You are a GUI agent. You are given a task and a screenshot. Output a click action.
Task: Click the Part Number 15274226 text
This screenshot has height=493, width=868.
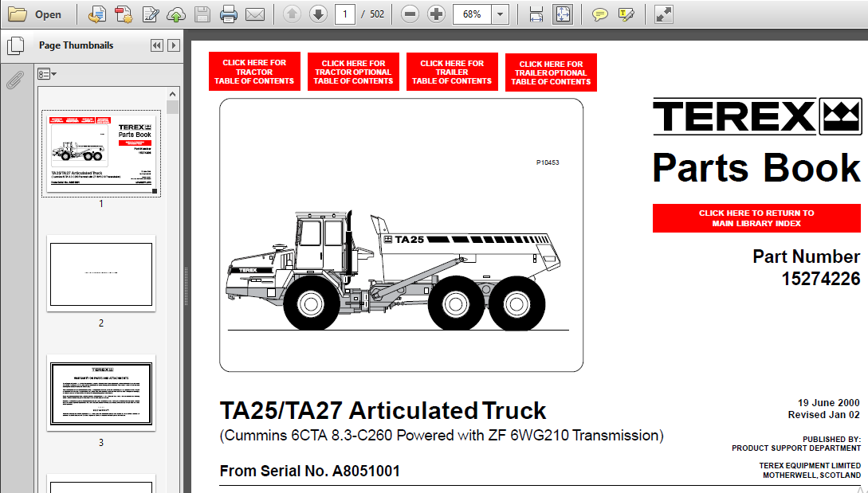click(x=806, y=268)
